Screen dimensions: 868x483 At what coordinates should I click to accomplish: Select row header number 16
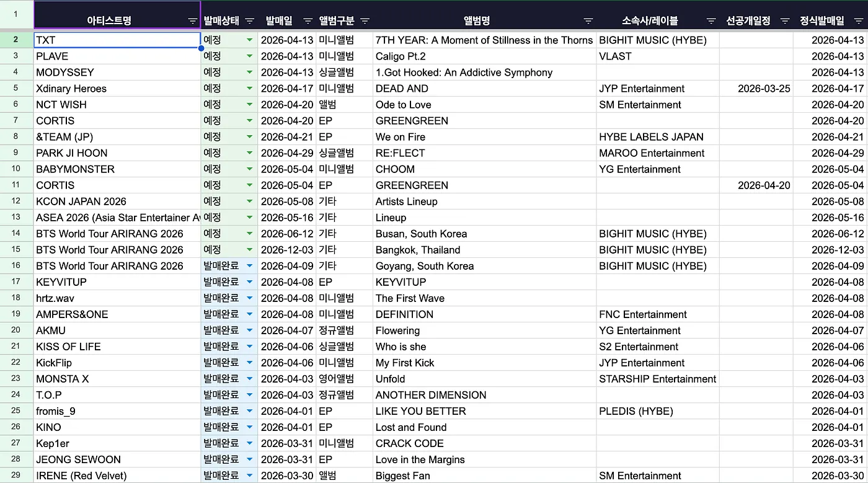[x=16, y=266]
